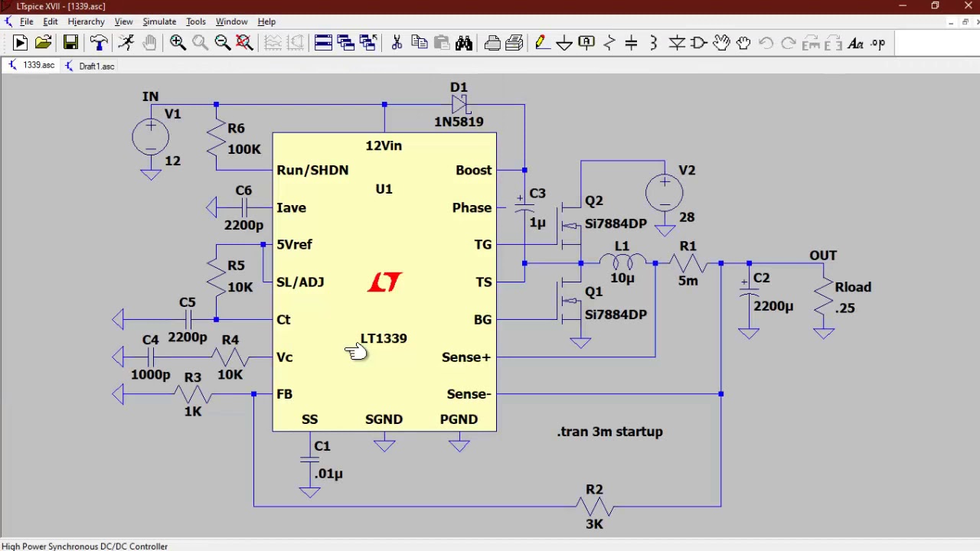This screenshot has width=980, height=551.
Task: Select the Label Net tool
Action: pyautogui.click(x=586, y=44)
